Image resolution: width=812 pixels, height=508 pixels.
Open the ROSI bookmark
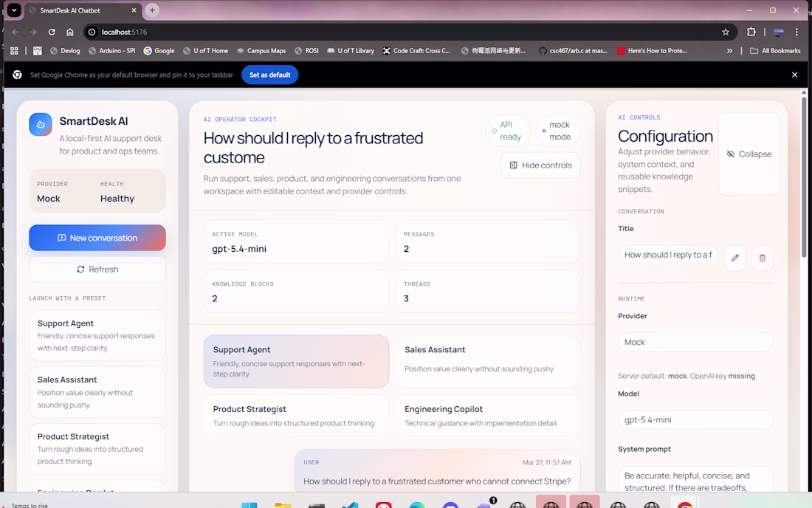click(x=306, y=51)
